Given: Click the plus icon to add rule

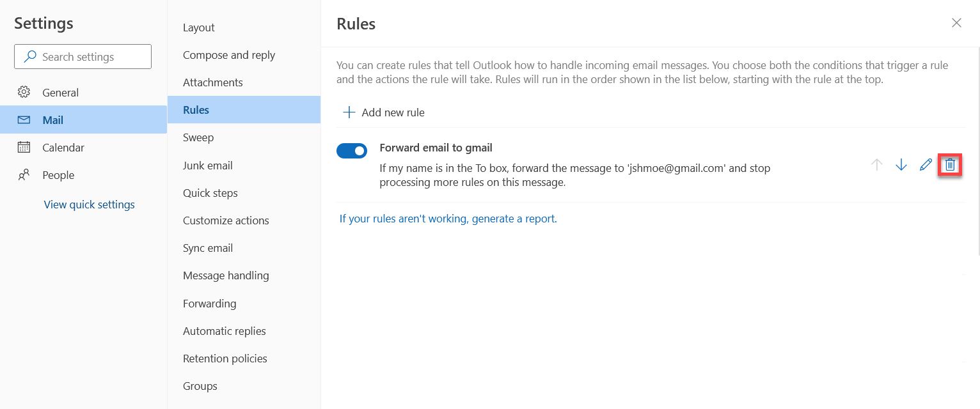Looking at the screenshot, I should tap(349, 112).
